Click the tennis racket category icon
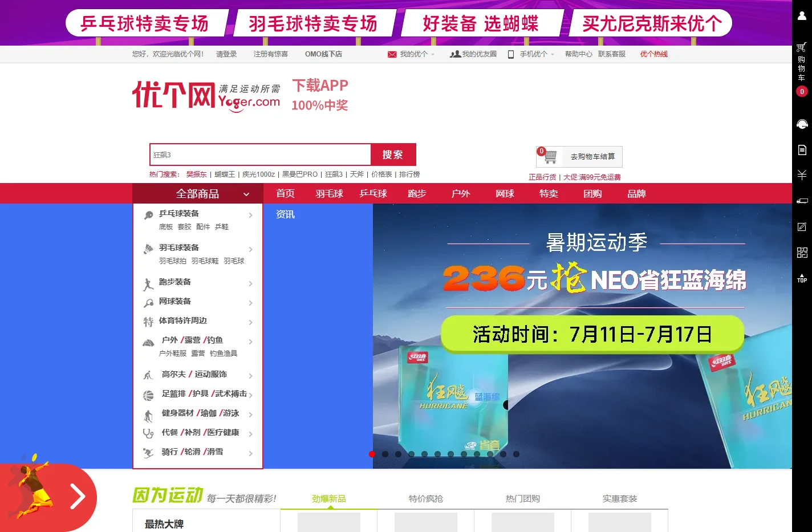812x532 pixels. [148, 303]
